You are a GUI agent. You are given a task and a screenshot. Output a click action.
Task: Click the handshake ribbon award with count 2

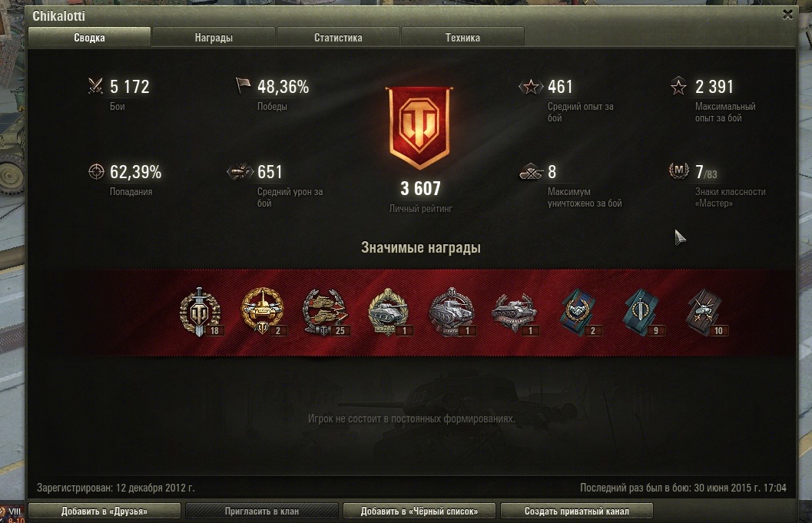579,312
